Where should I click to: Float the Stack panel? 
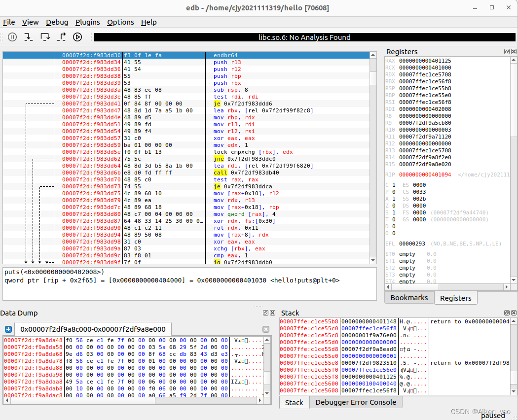pos(507,313)
